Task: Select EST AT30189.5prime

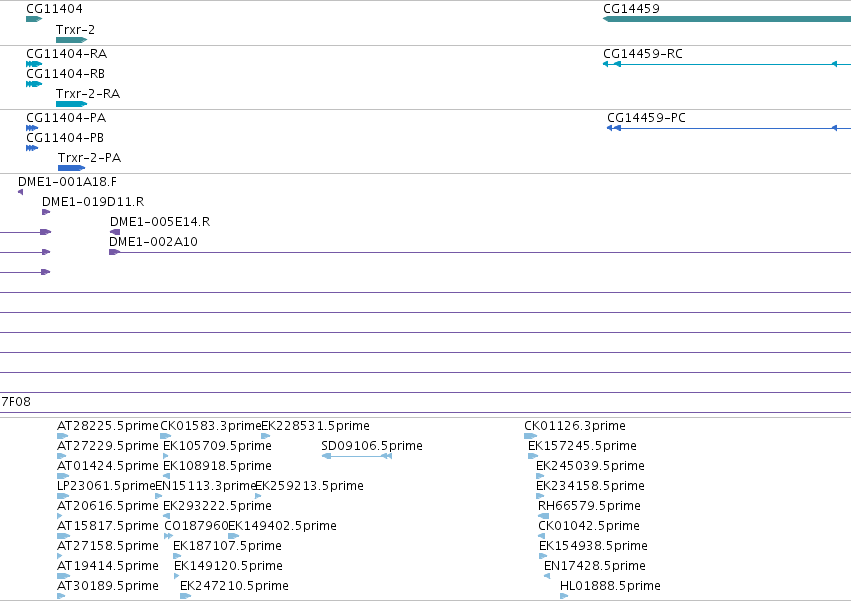Action: click(107, 587)
